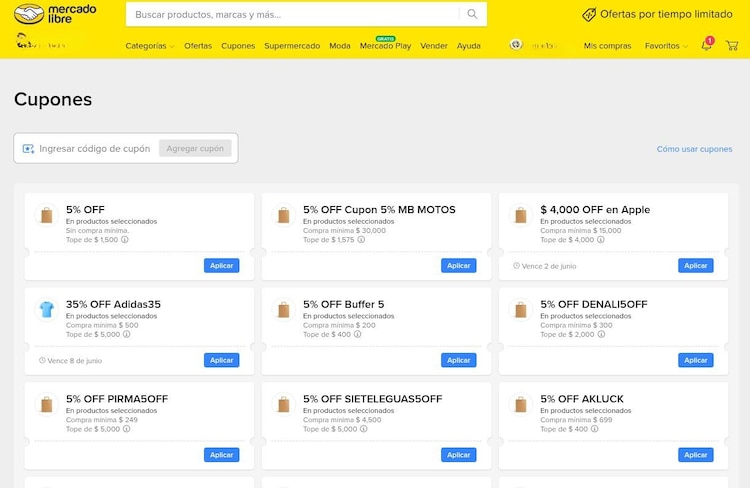Open Mercado Play
The width and height of the screenshot is (750, 488).
pyautogui.click(x=386, y=46)
